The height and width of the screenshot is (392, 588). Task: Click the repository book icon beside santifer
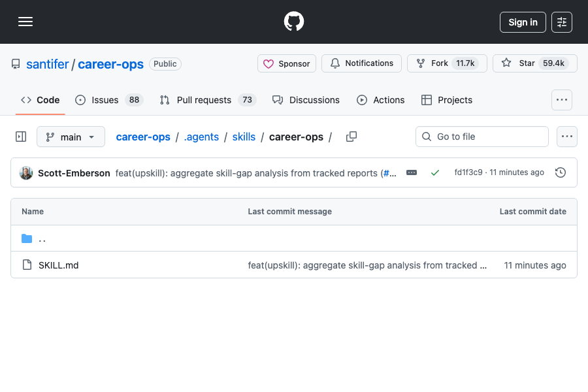coord(16,64)
